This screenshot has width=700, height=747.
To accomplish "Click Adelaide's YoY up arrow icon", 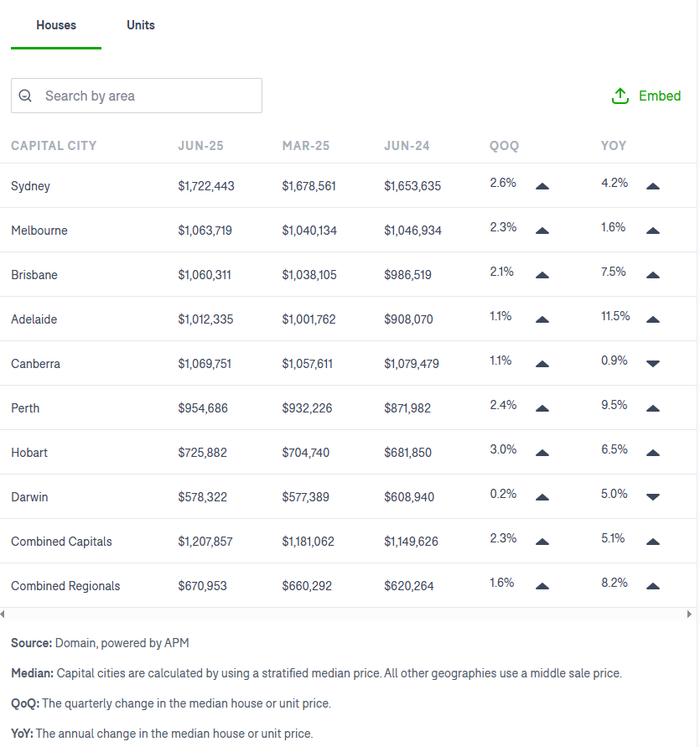I will (653, 319).
